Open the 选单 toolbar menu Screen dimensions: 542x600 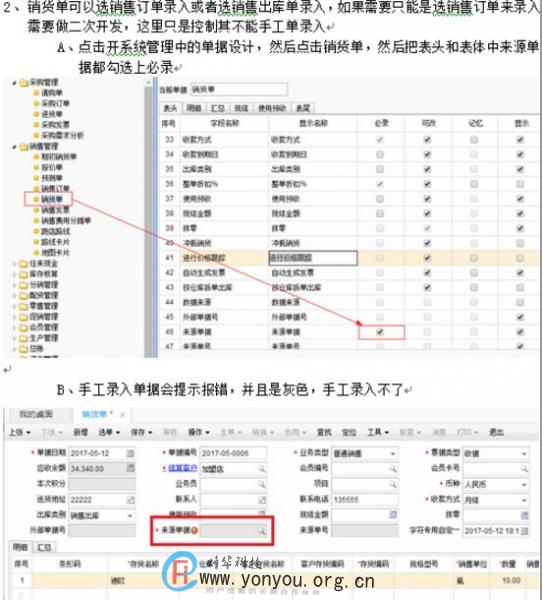pos(109,432)
